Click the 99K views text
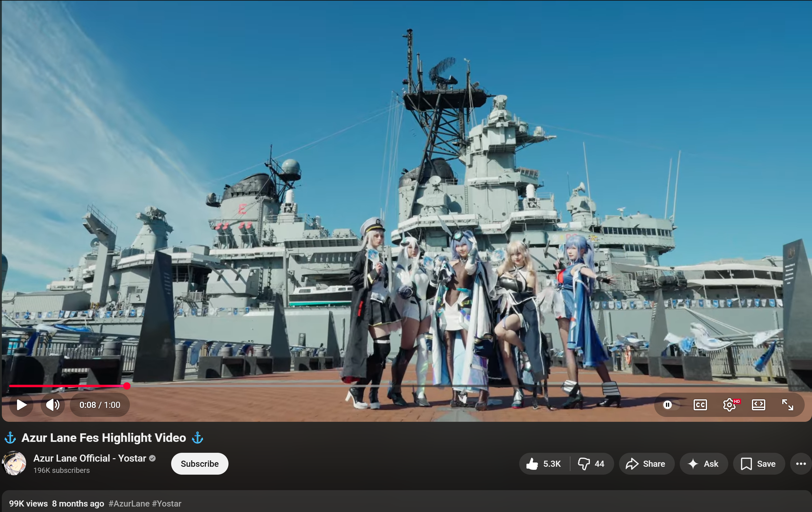The width and height of the screenshot is (812, 512). coord(28,503)
